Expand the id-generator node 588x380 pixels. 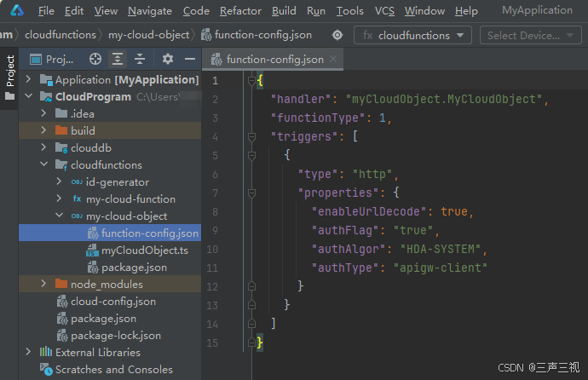click(59, 181)
